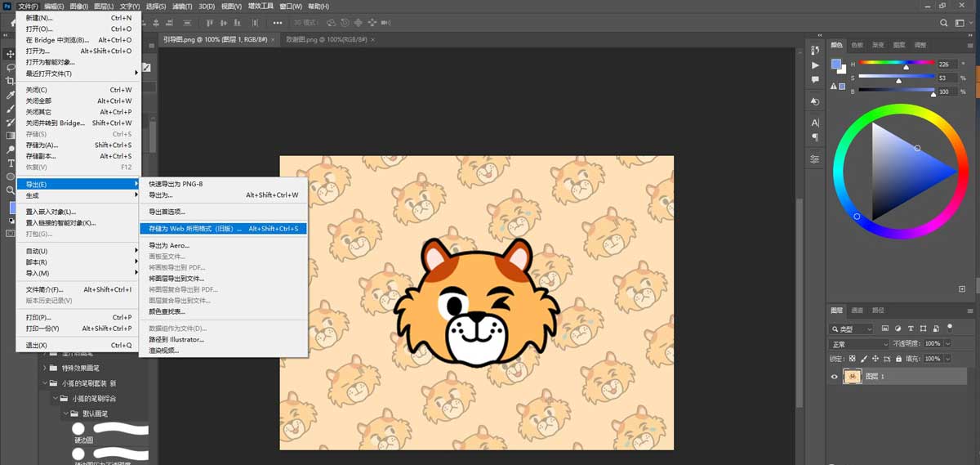This screenshot has height=465, width=980.
Task: Choose 退出(X) menu item
Action: [79, 345]
